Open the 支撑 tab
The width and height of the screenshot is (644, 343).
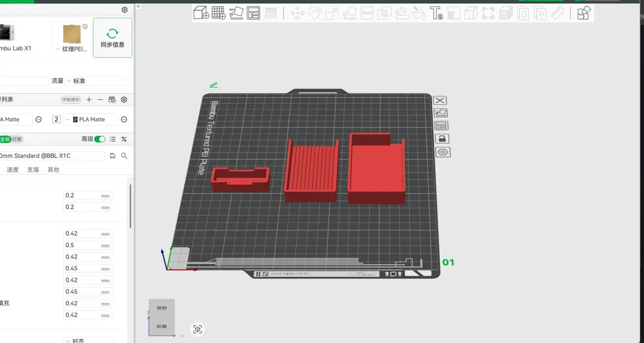(33, 169)
